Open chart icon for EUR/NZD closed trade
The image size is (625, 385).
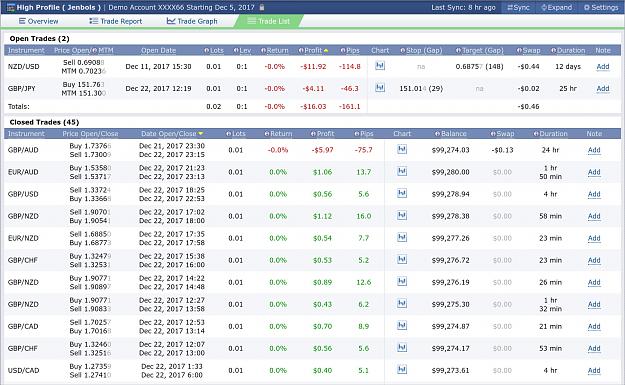402,238
